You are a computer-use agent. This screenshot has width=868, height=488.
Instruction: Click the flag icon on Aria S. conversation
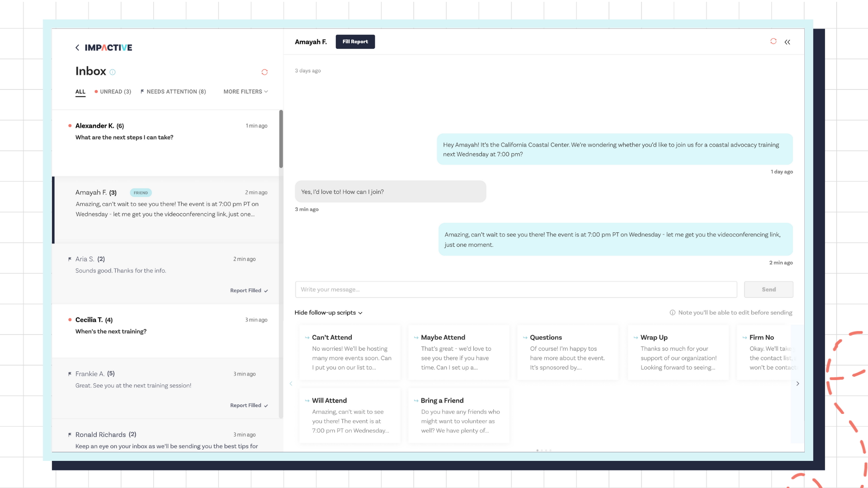[70, 259]
